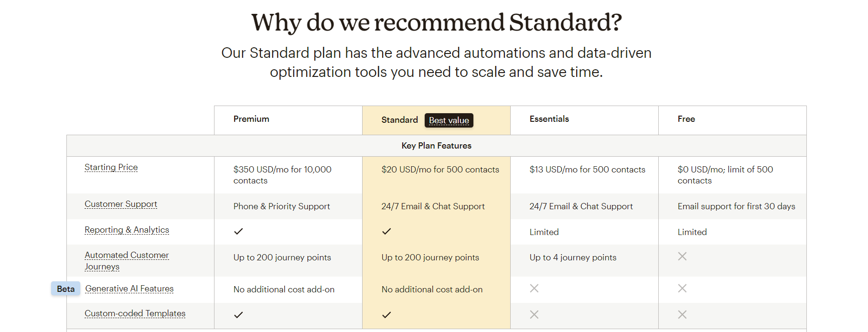Click the Best value badge
The width and height of the screenshot is (868, 332).
449,120
